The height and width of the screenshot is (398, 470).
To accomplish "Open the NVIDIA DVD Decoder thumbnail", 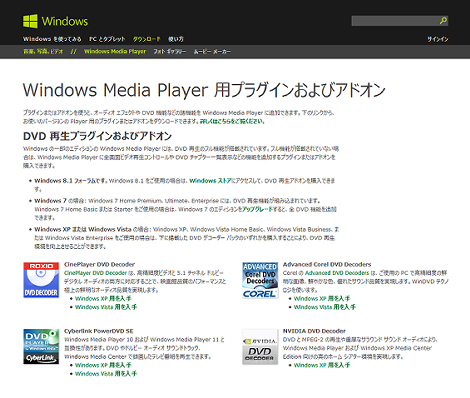I will point(260,347).
